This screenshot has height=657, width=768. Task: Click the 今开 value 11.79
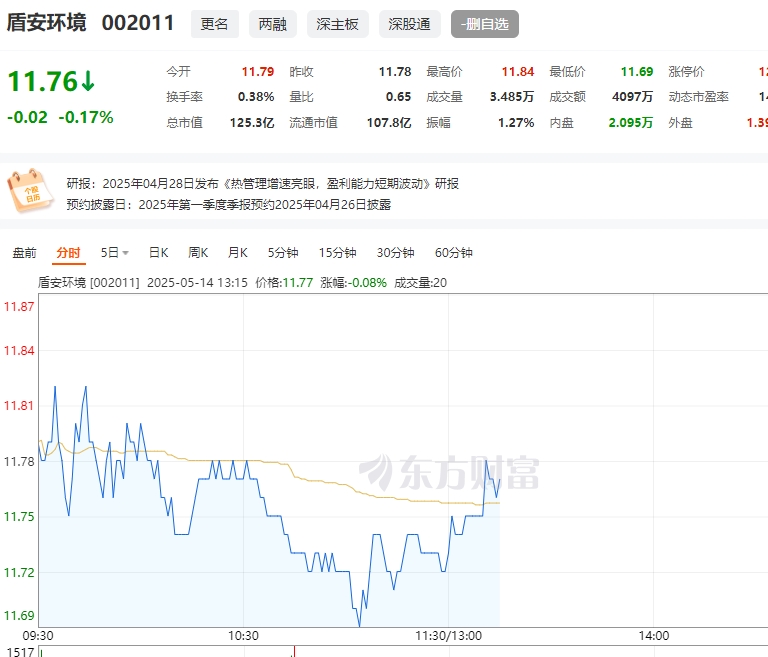(258, 72)
